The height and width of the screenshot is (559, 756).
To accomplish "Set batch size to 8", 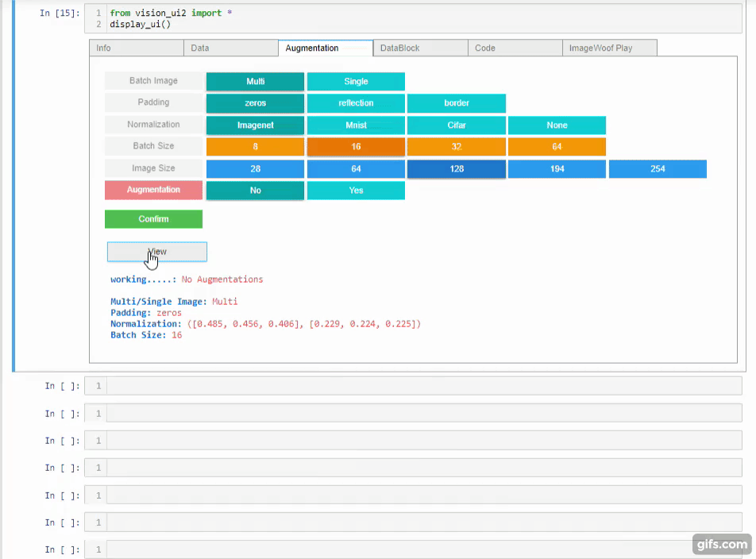I will coord(256,147).
